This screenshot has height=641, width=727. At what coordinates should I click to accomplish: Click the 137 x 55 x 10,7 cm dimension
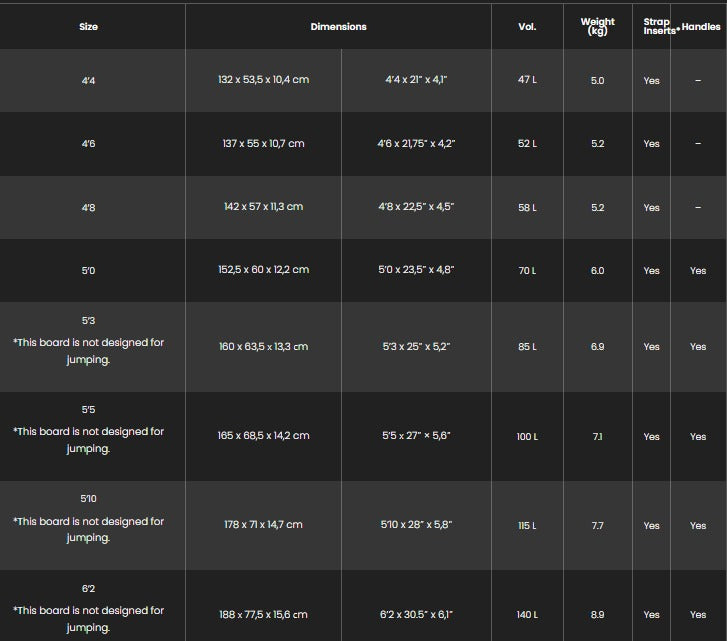tap(263, 144)
